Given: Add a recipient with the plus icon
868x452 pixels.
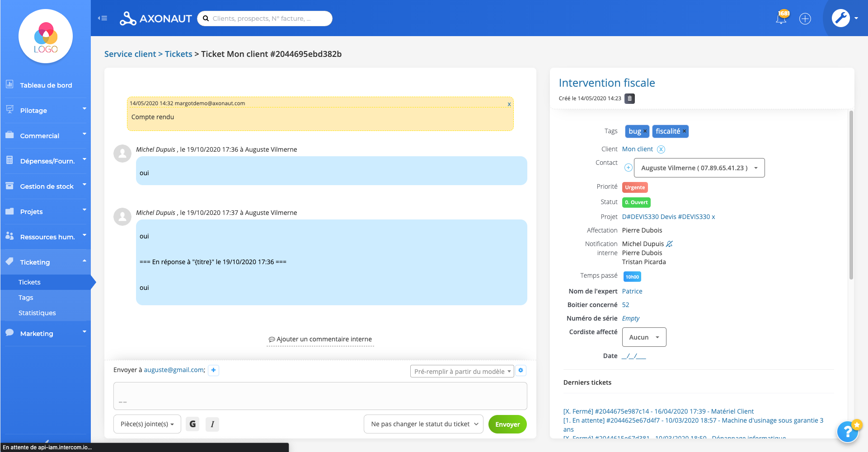Looking at the screenshot, I should 213,370.
